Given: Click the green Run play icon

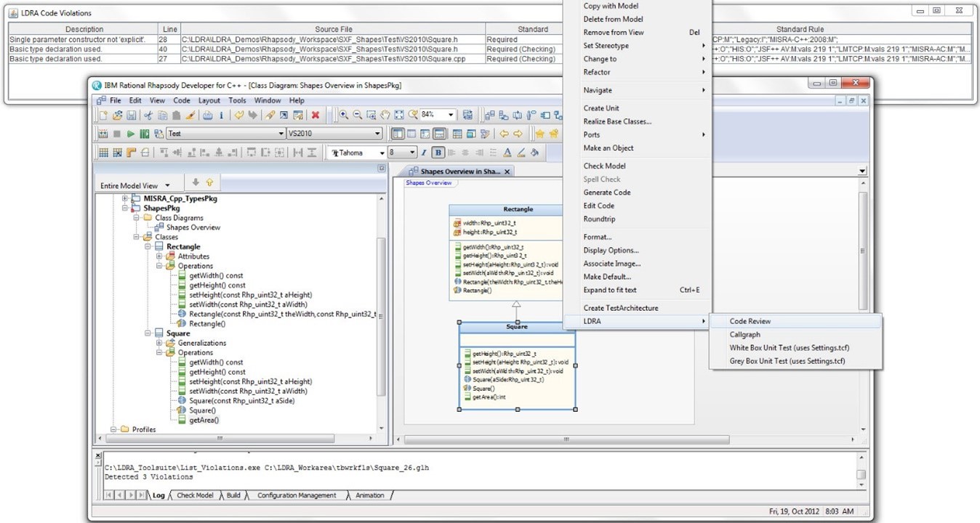Looking at the screenshot, I should [x=131, y=134].
